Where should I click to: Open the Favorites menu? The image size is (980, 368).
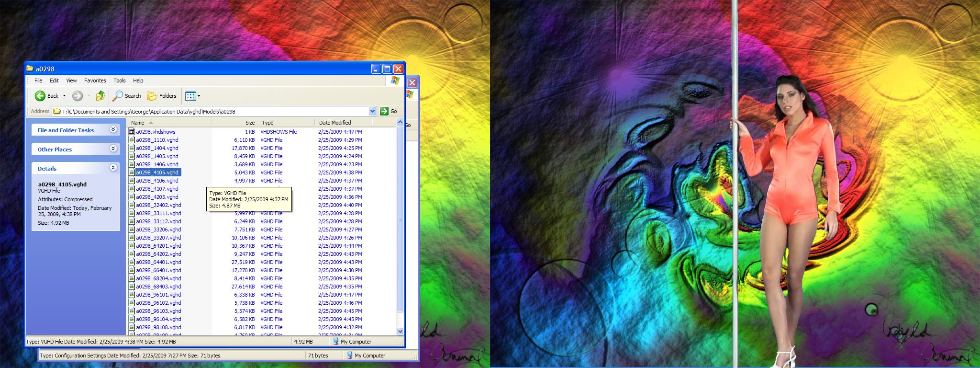(95, 80)
